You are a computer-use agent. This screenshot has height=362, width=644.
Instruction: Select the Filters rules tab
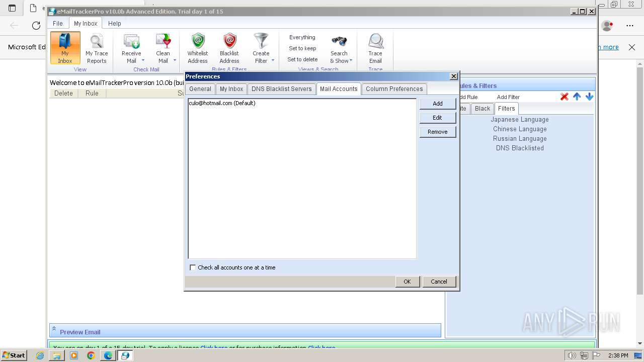(507, 109)
